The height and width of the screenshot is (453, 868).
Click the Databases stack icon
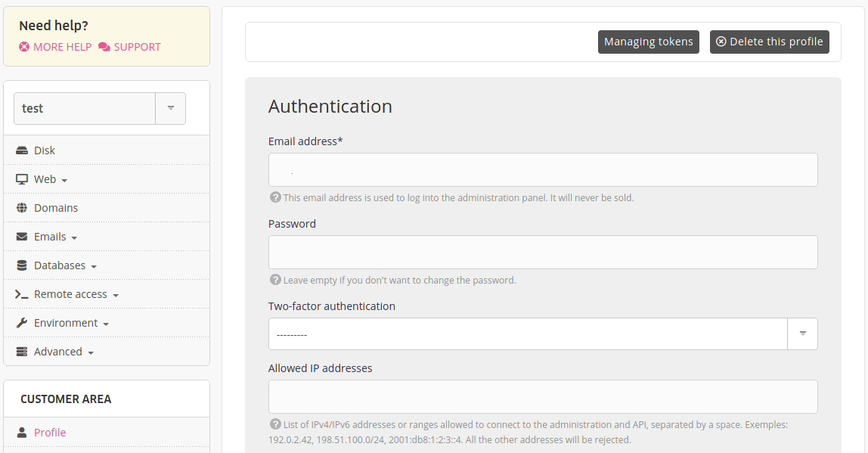(21, 265)
